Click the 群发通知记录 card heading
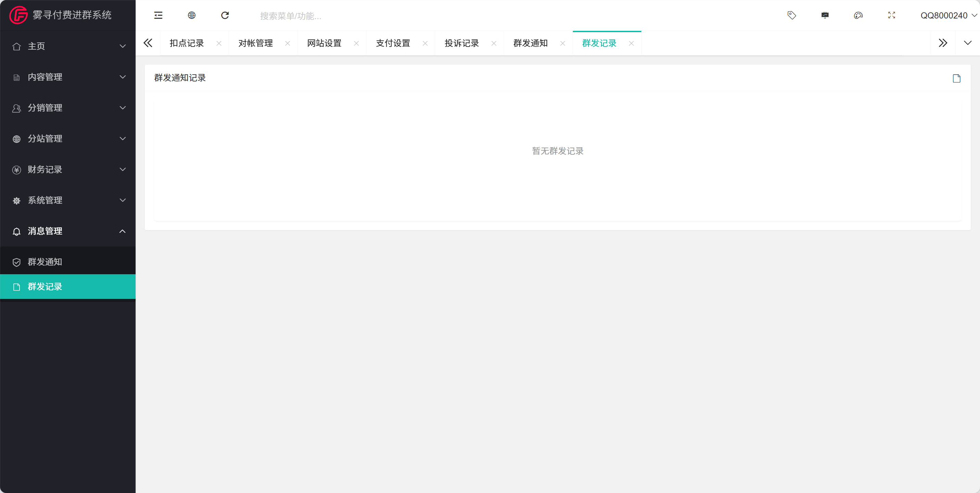Viewport: 980px width, 493px height. [x=180, y=78]
